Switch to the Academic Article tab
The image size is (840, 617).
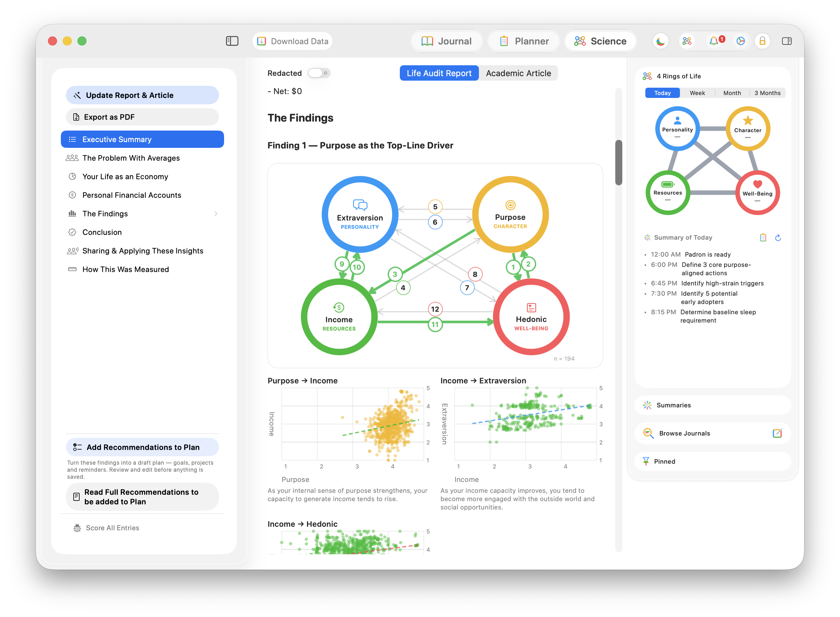[518, 73]
